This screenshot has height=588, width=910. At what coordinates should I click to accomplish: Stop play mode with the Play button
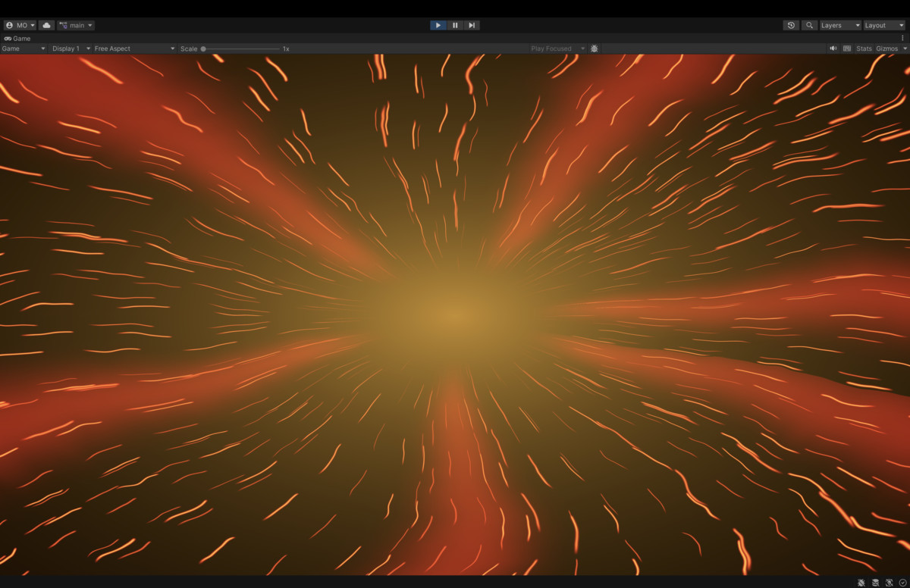coord(438,25)
